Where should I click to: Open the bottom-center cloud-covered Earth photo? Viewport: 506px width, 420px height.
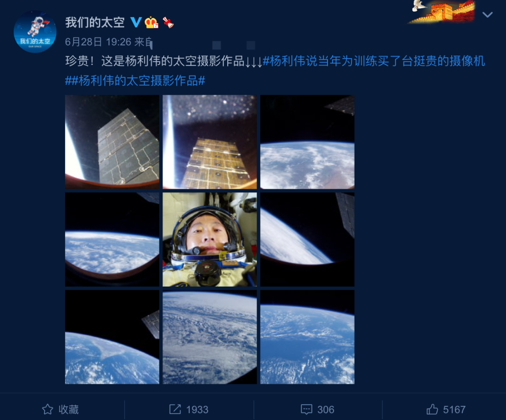point(210,337)
